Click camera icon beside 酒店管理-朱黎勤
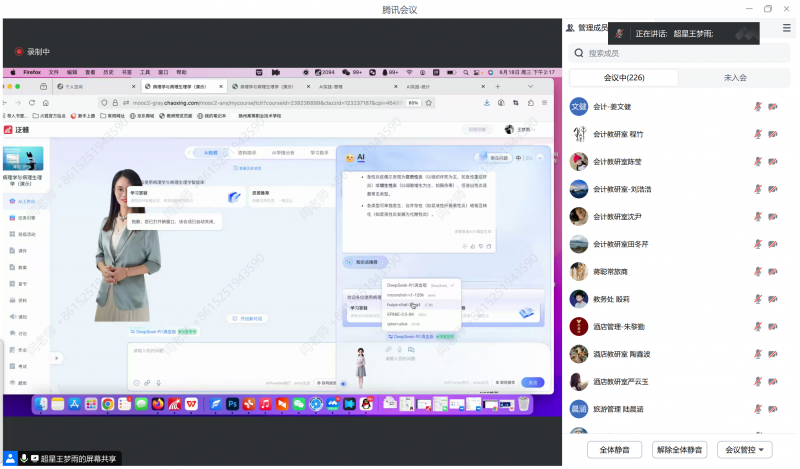Image resolution: width=800 pixels, height=469 pixels. (773, 327)
